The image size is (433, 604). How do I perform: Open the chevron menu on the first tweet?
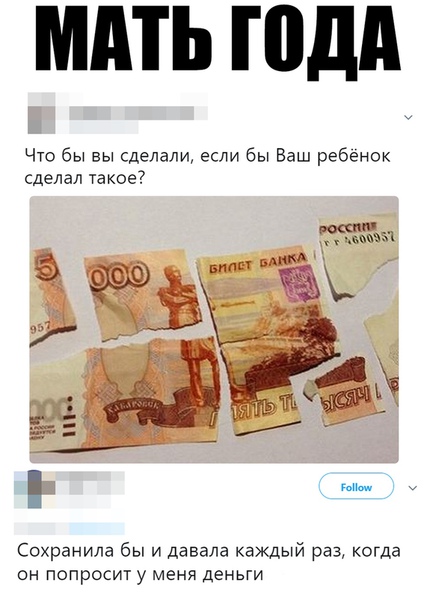408,117
